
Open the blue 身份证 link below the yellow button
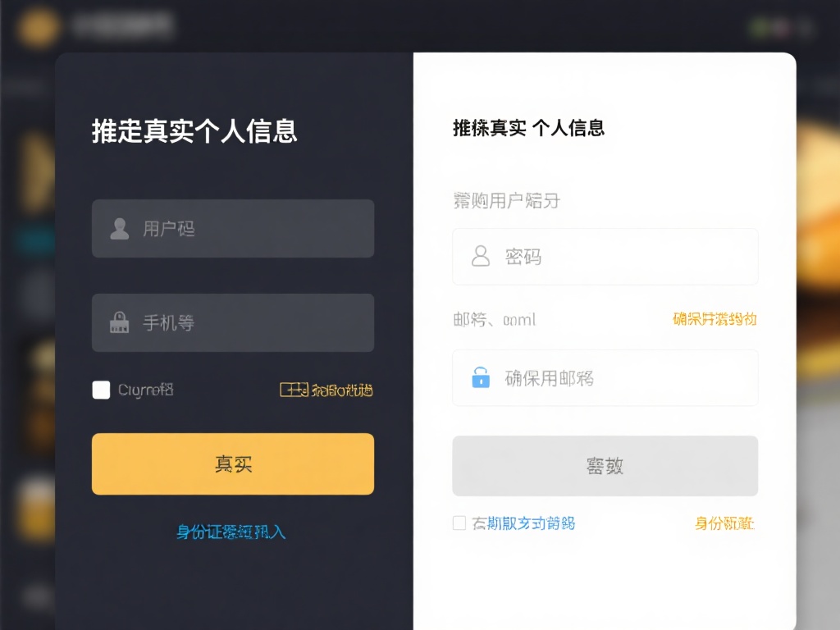232,532
